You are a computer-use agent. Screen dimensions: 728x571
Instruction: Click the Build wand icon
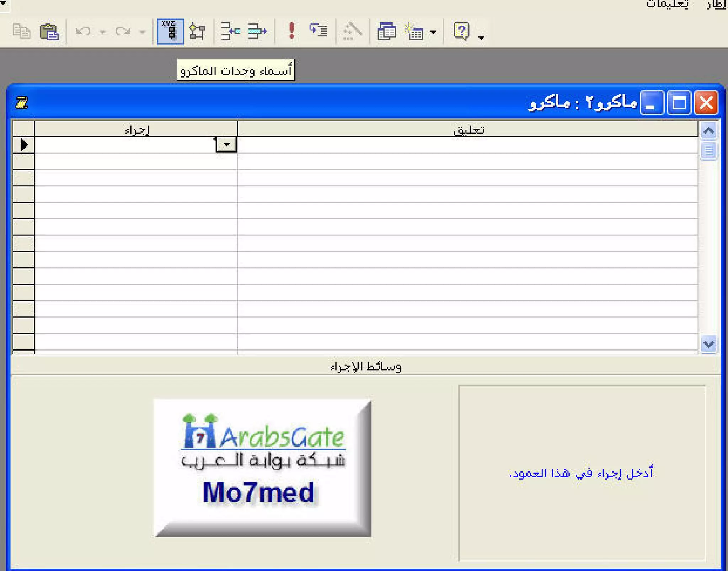point(352,31)
